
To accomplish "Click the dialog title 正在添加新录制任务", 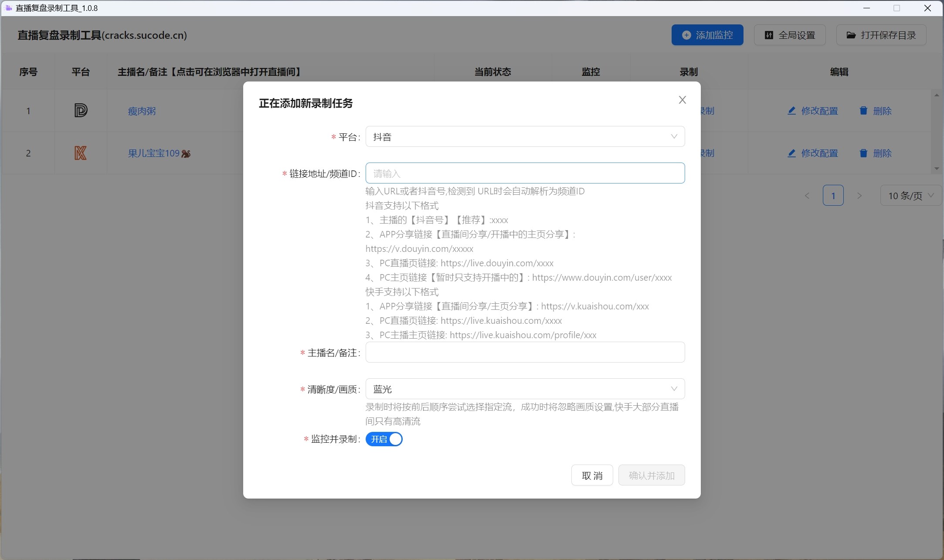I will [306, 103].
